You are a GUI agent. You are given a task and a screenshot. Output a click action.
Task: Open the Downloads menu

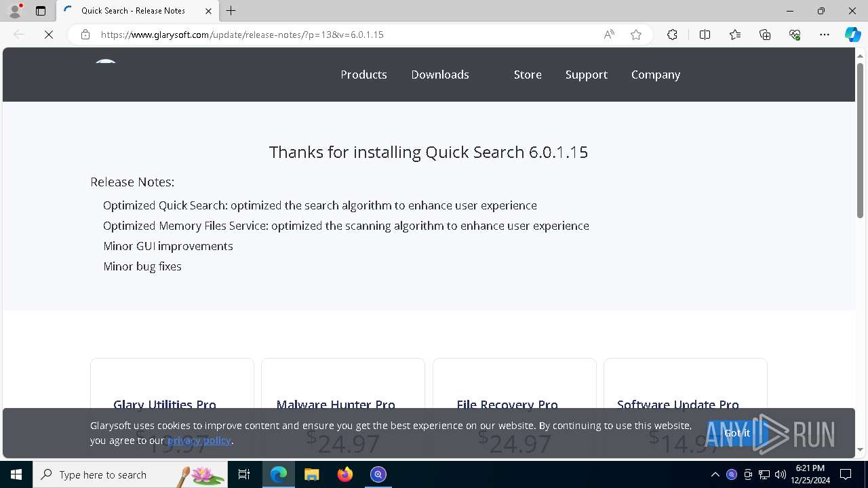440,75
